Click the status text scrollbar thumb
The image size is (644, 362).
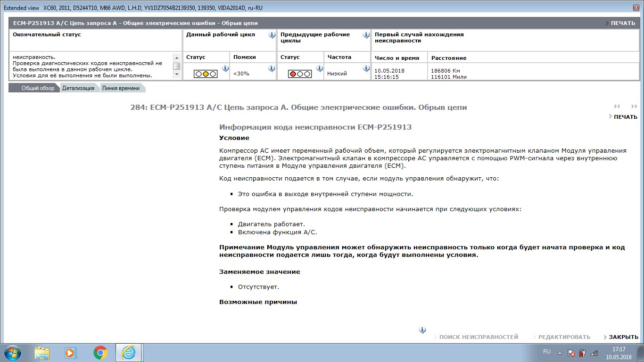[176, 66]
